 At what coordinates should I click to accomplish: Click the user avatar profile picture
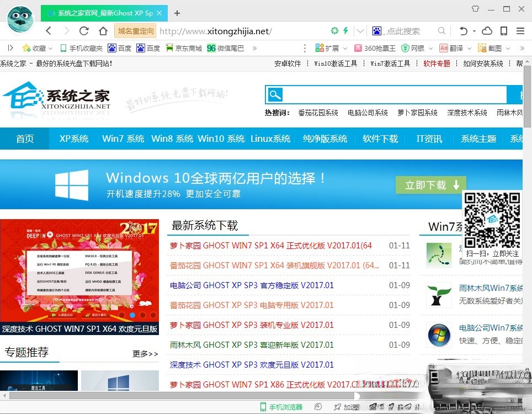[21, 19]
